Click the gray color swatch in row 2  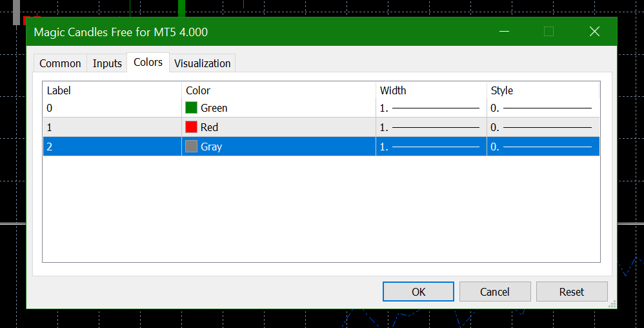pos(192,147)
